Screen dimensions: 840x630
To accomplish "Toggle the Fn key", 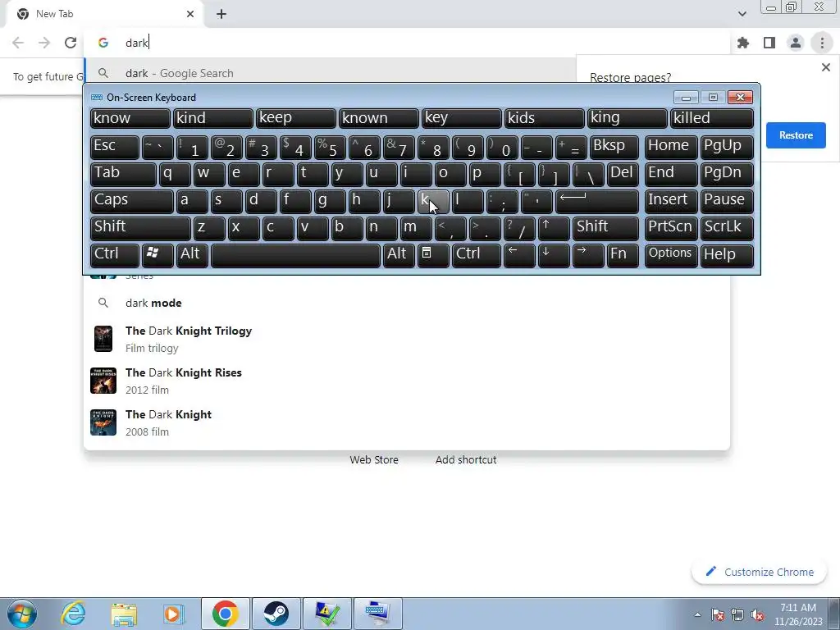I will 623,256.
